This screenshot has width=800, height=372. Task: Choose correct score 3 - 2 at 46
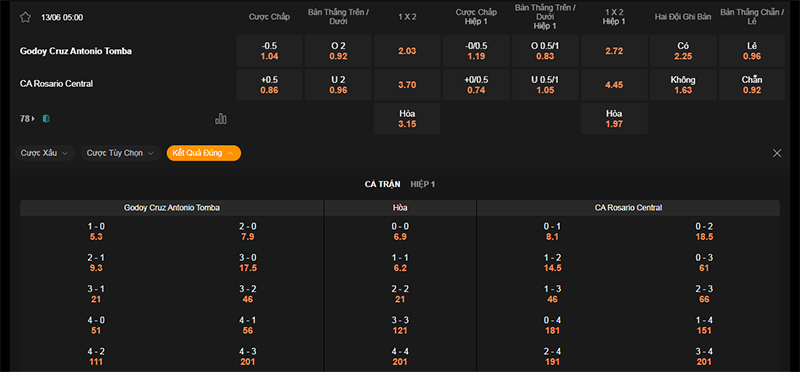click(x=248, y=294)
